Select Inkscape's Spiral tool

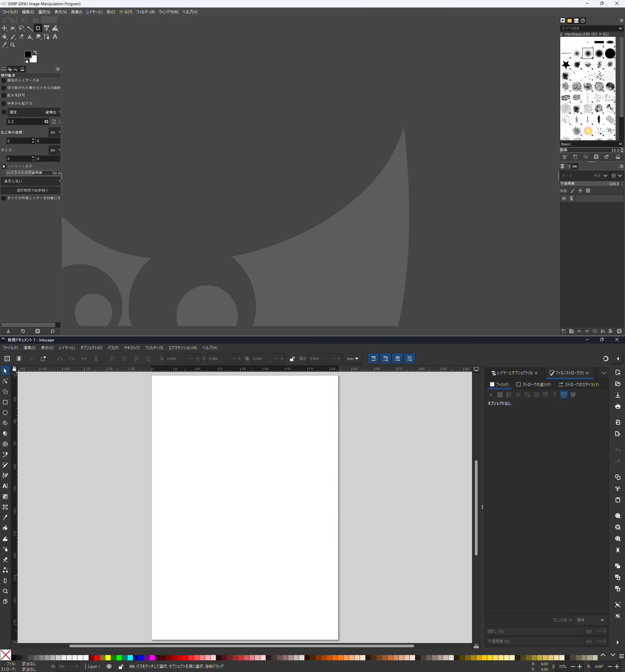[5, 444]
